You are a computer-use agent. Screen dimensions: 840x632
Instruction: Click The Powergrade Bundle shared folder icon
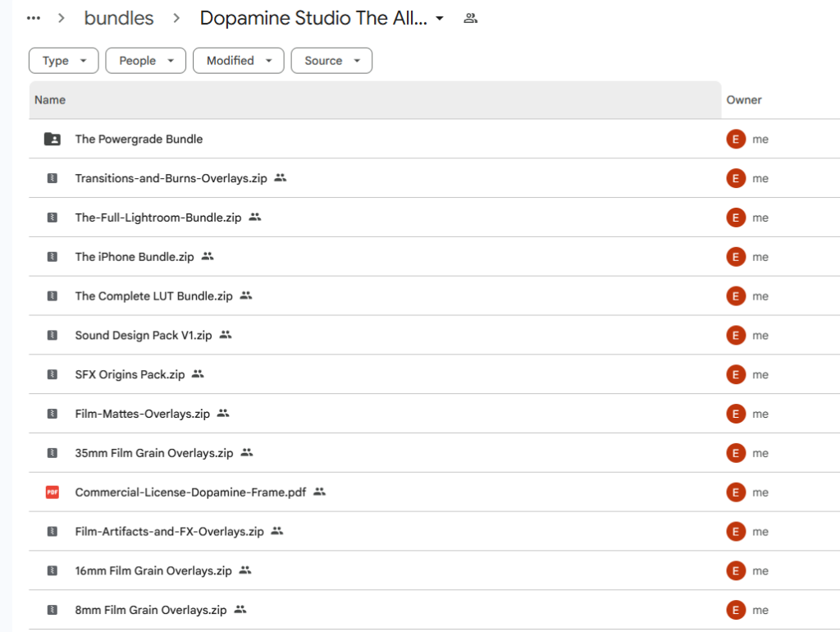click(52, 139)
